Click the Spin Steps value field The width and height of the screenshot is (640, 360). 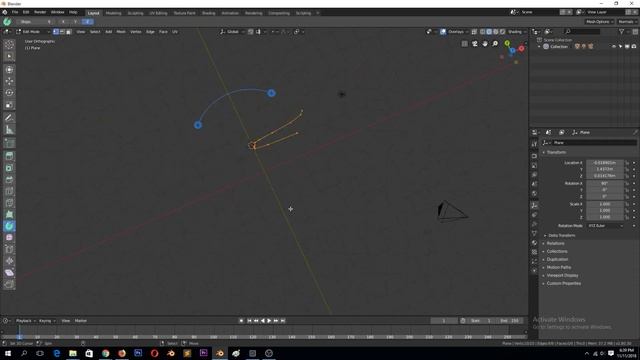(x=36, y=22)
